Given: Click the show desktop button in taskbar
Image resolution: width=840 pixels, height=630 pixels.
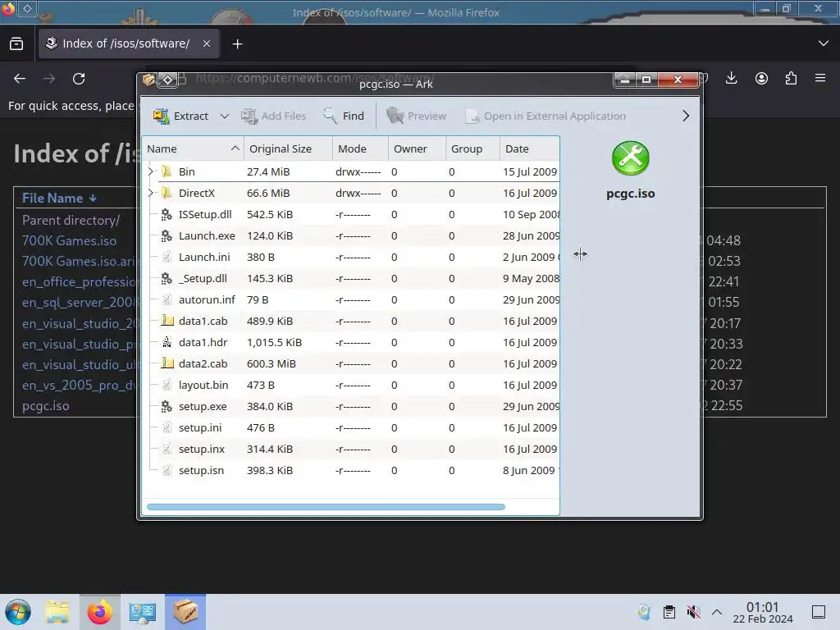Looking at the screenshot, I should coord(819,612).
